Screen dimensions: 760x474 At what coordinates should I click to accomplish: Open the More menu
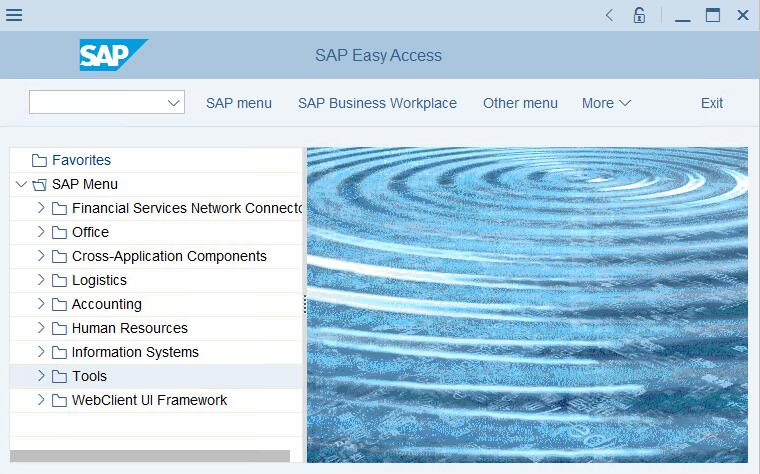[x=606, y=103]
